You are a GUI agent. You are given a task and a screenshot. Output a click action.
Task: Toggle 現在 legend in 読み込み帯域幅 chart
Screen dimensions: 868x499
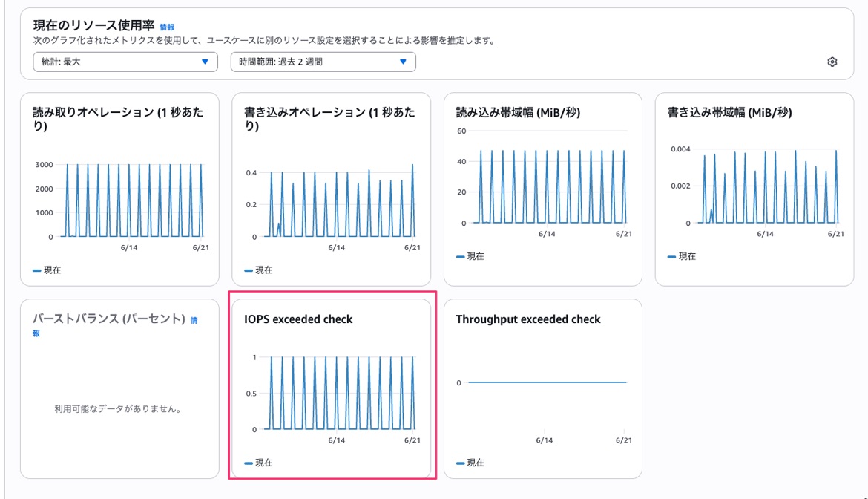click(x=470, y=256)
